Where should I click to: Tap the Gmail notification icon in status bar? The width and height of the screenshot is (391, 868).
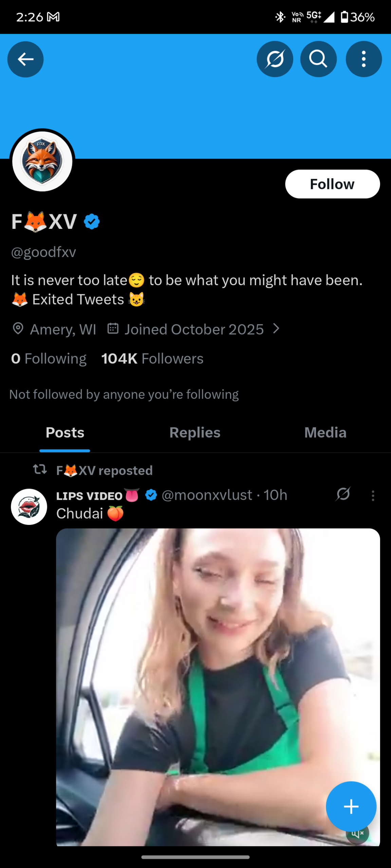[x=53, y=17]
